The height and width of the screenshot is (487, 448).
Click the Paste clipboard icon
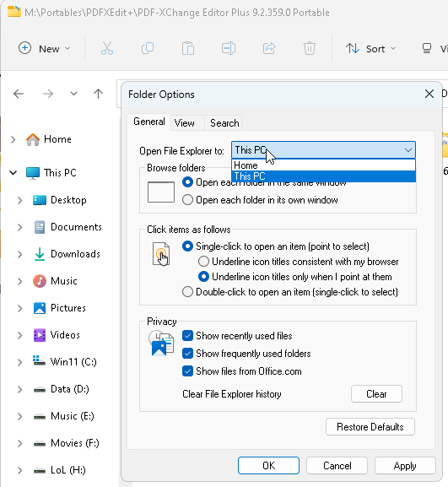point(188,48)
